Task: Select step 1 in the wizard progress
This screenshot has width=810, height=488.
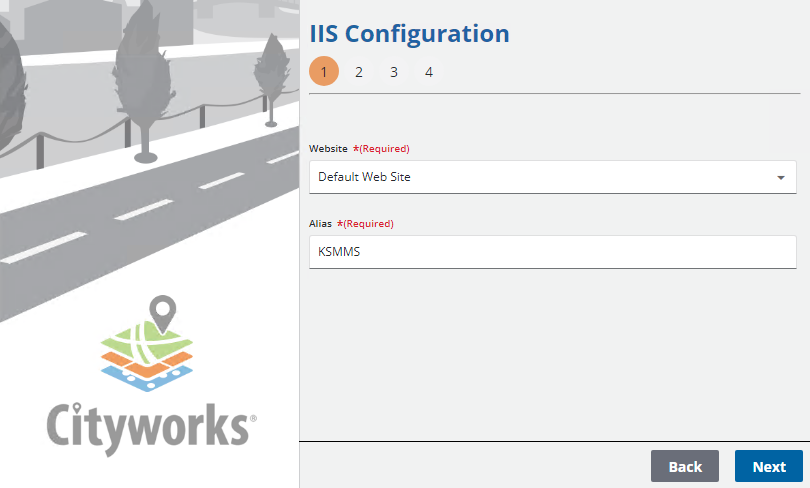Action: point(324,72)
